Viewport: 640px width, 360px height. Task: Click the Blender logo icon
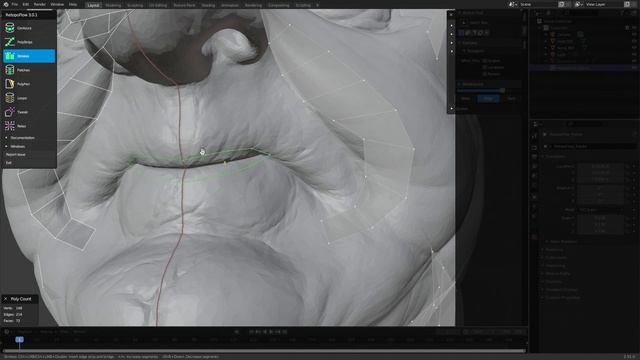(6, 4)
